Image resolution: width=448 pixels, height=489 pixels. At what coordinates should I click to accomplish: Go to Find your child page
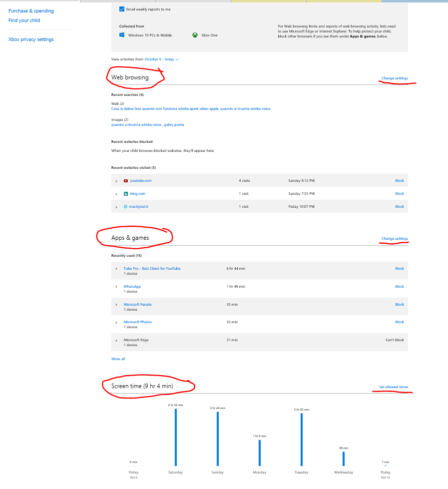(24, 20)
